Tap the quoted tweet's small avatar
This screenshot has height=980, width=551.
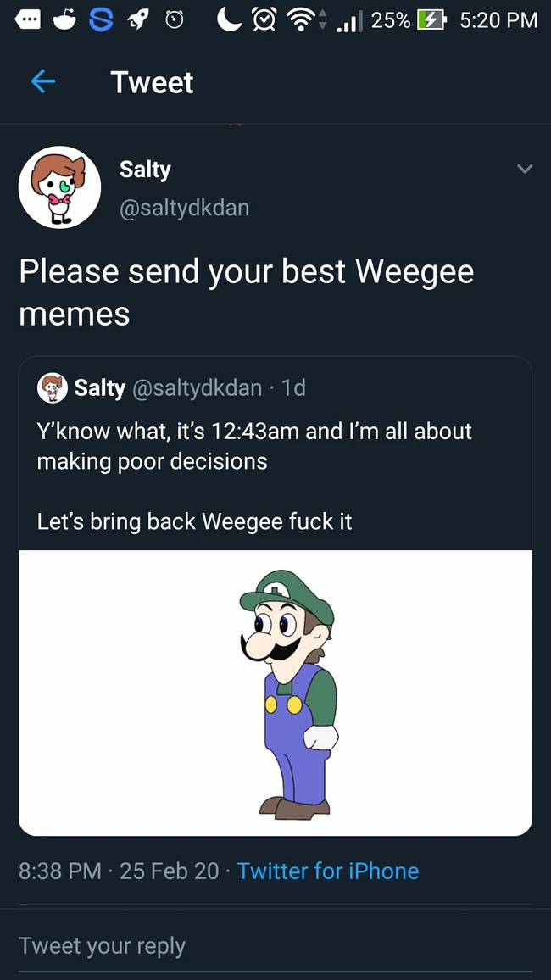(52, 388)
